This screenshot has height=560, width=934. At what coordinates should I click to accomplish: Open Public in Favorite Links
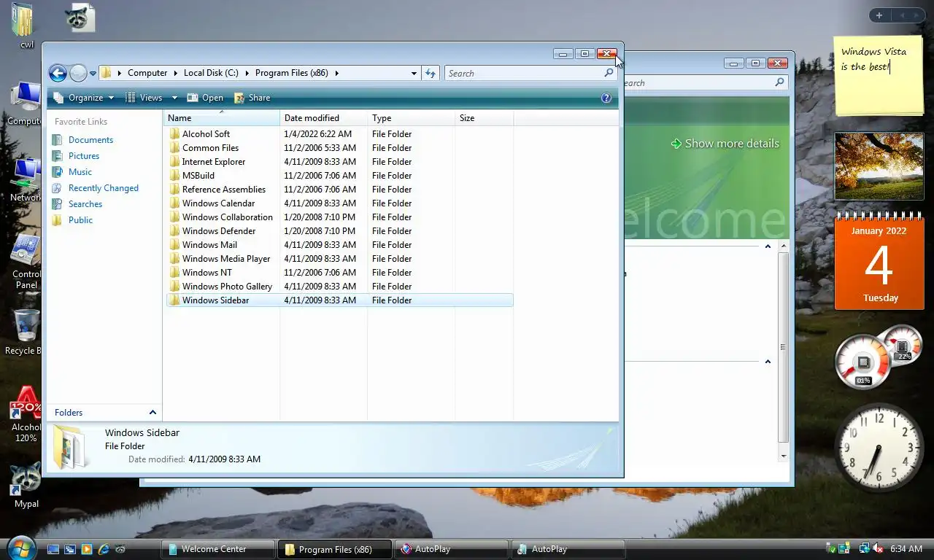click(x=80, y=220)
